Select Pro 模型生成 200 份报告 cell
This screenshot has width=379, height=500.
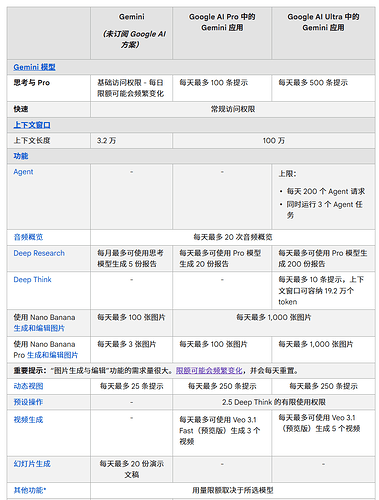tap(323, 258)
